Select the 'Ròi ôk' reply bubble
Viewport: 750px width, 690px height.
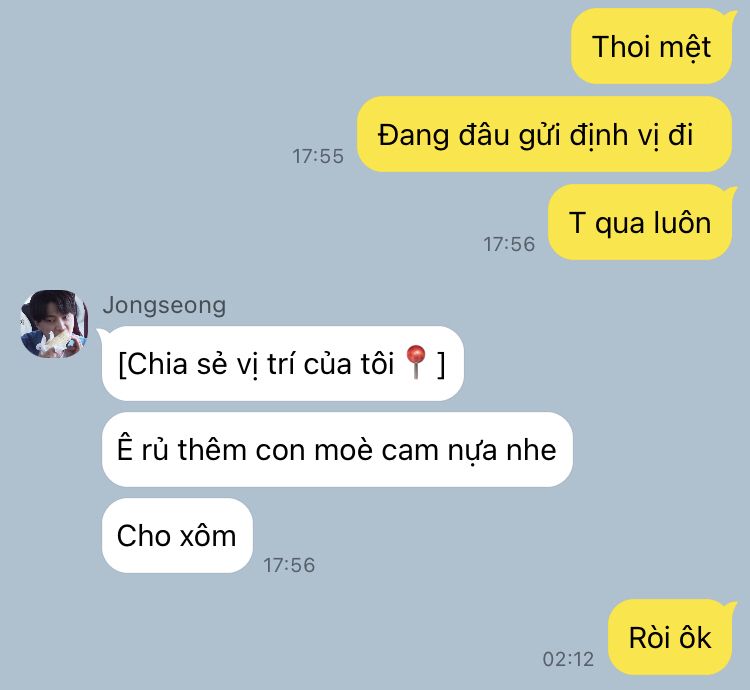(x=670, y=637)
